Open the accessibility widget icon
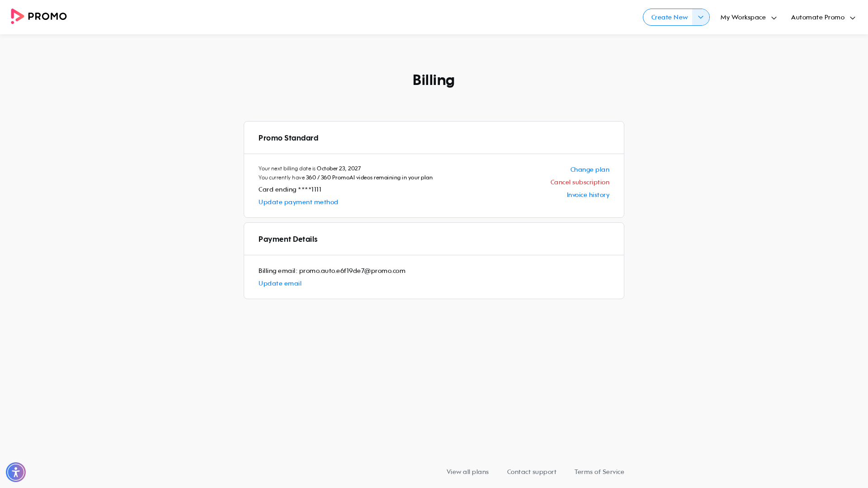 pyautogui.click(x=16, y=472)
